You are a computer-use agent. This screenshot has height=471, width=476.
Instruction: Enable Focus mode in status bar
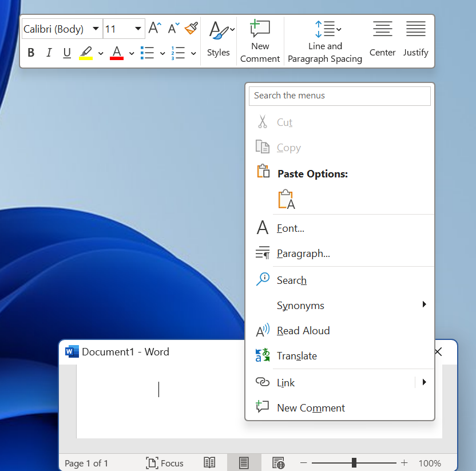click(x=165, y=462)
